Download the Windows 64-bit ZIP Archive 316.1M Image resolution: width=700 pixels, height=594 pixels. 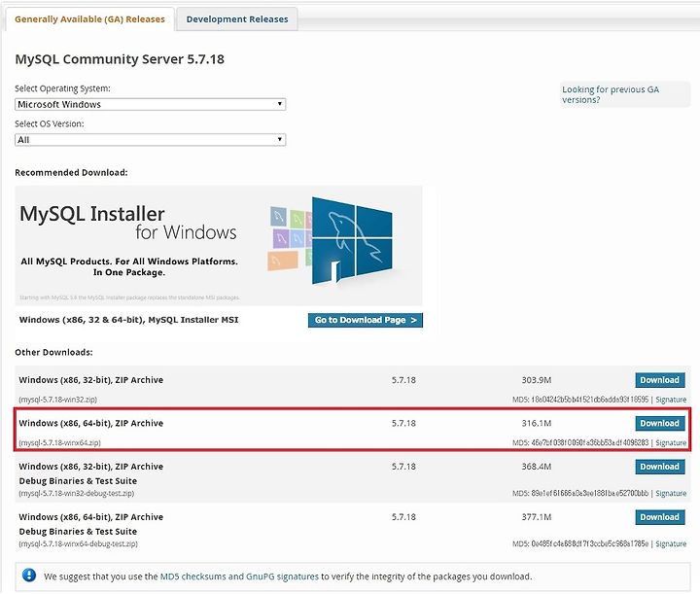click(660, 424)
